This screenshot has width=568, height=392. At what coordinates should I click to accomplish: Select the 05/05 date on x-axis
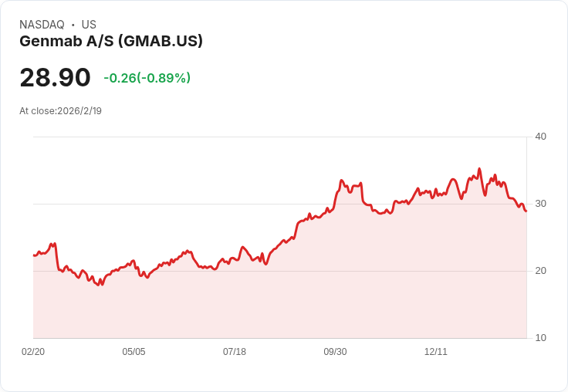[134, 352]
